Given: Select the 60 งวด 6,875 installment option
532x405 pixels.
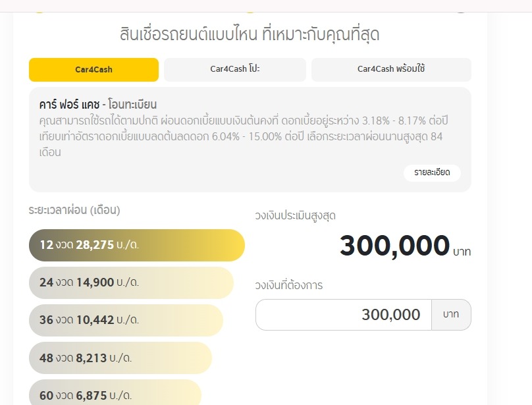Looking at the screenshot, I should coord(115,394).
